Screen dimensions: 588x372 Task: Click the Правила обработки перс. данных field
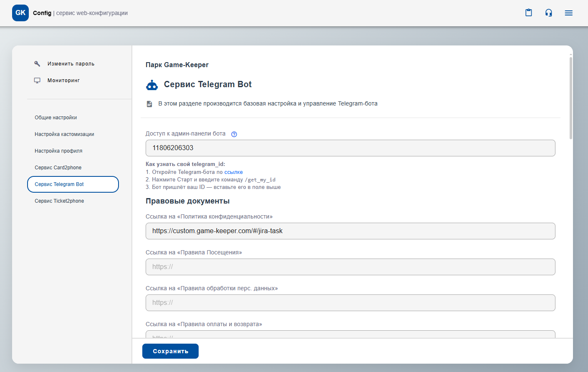(x=350, y=303)
